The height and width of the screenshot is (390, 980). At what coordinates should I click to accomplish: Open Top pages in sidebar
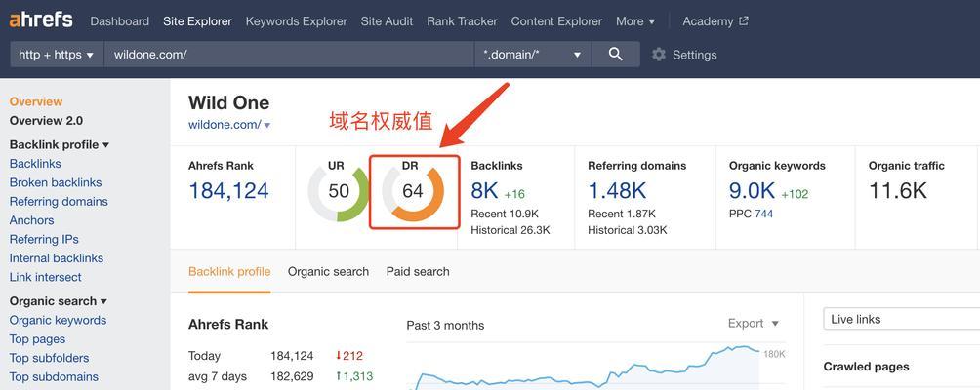click(37, 339)
